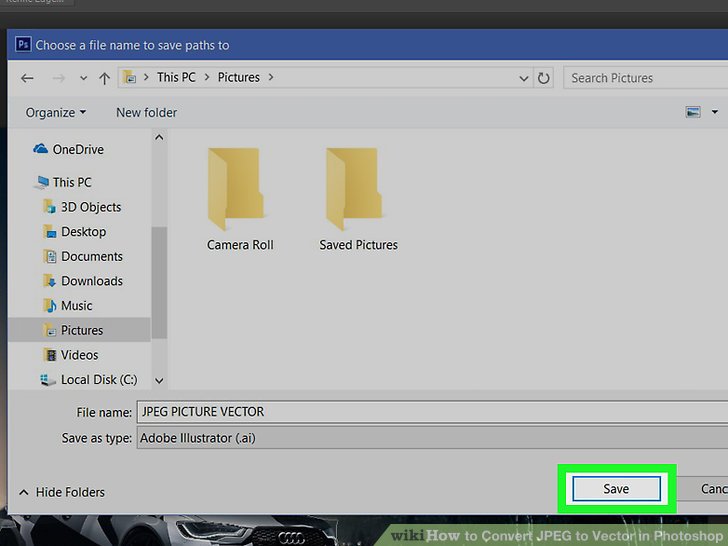Open the view options dropdown arrow
Viewport: 728px width, 546px height.
pos(715,112)
